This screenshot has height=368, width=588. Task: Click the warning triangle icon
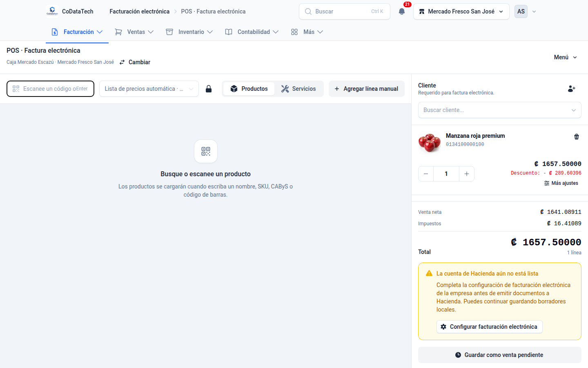429,273
